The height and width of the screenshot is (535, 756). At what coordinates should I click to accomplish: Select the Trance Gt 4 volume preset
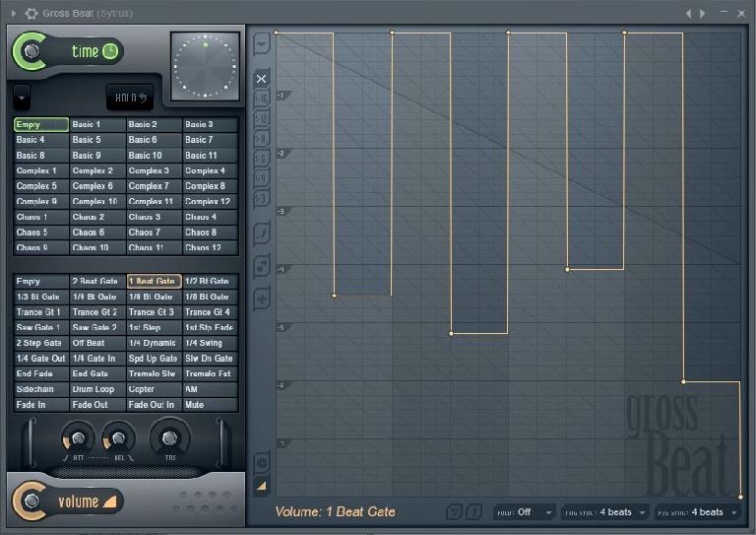click(x=211, y=312)
